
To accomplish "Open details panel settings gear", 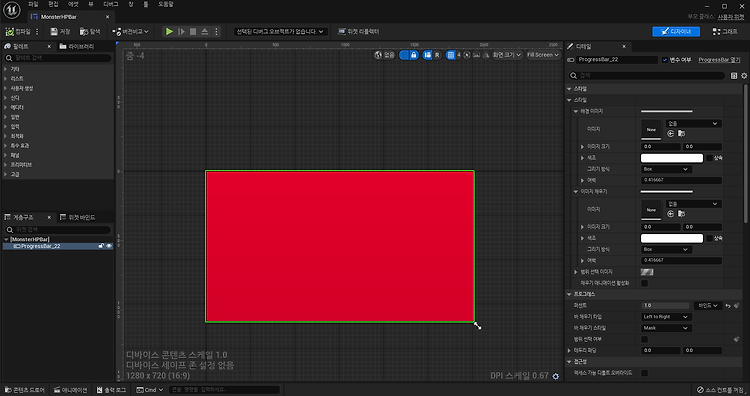I will point(744,76).
